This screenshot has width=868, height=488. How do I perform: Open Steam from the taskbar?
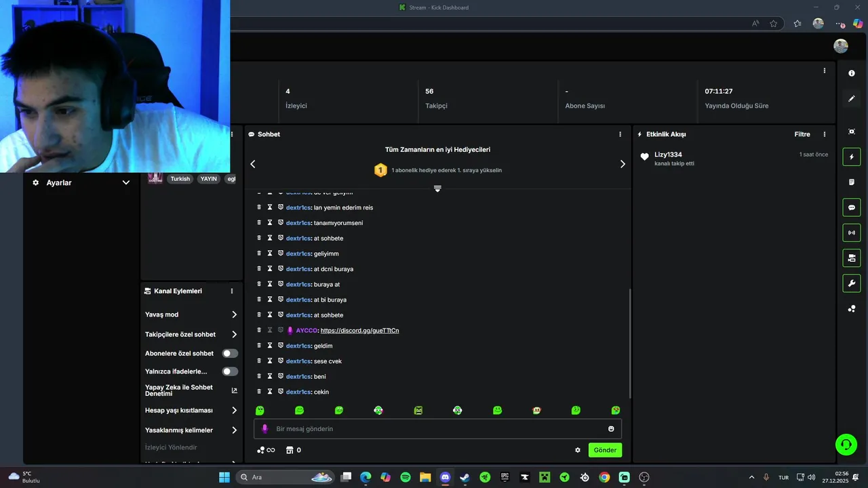tap(465, 477)
